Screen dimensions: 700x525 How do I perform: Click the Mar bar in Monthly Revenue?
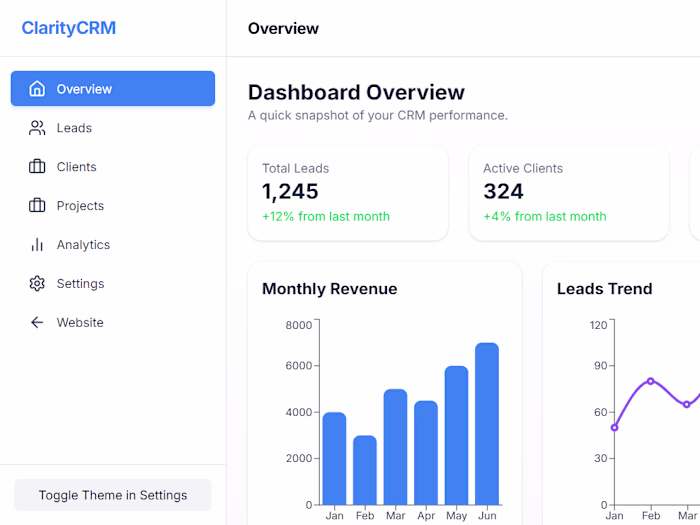point(396,447)
